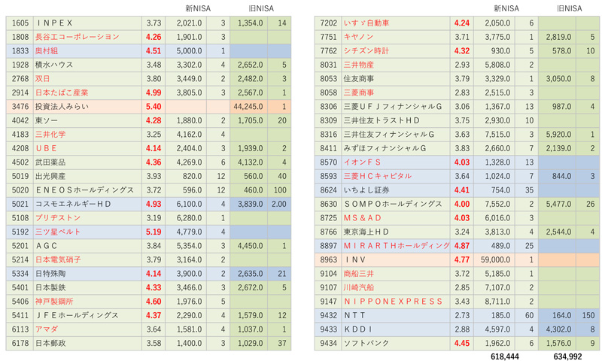Image resolution: width=602 pixels, height=364 pixels.
Task: Select 奥村組 name cell
Action: pos(87,51)
